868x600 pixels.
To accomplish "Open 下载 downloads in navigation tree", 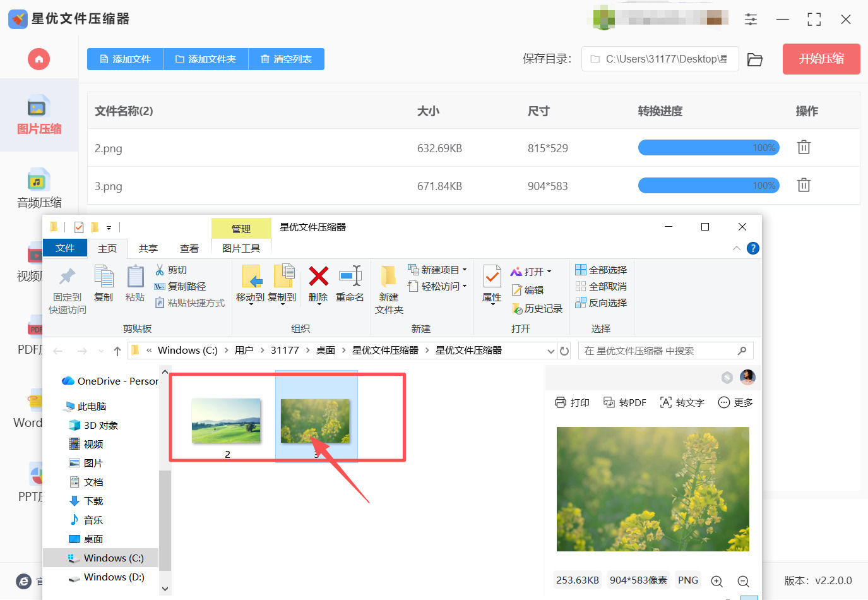I will pos(86,501).
